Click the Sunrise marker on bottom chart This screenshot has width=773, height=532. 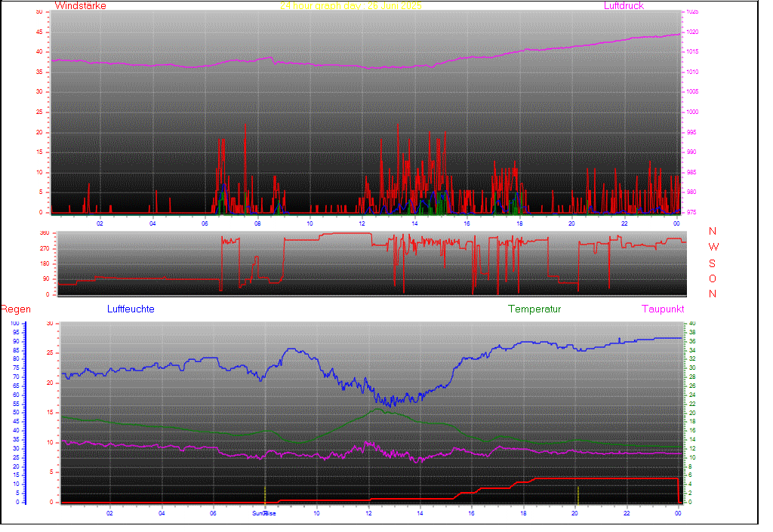(x=264, y=513)
